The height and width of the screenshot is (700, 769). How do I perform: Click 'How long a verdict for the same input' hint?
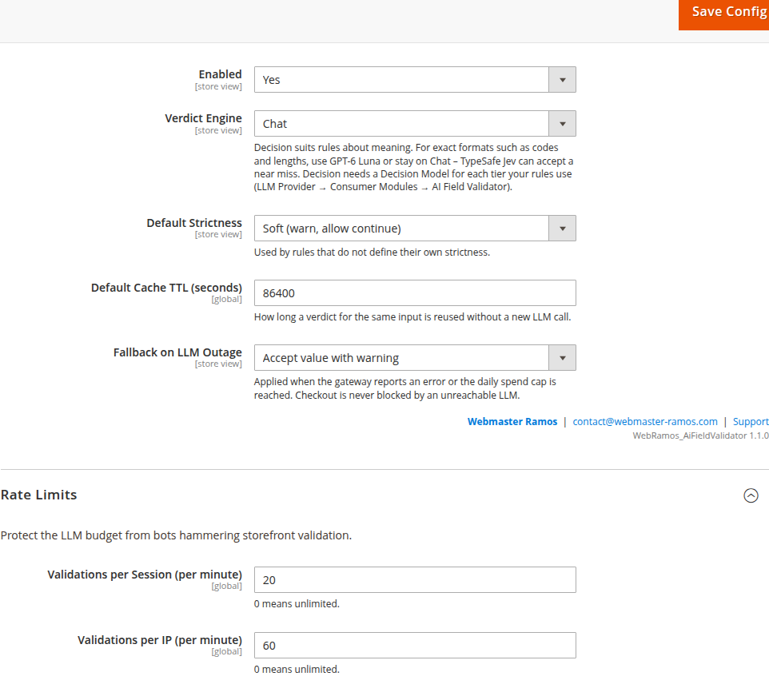(x=412, y=317)
